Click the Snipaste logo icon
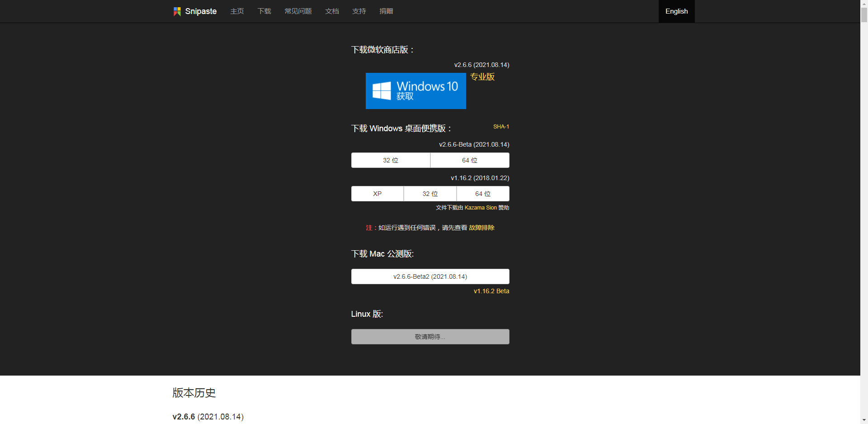The image size is (868, 424). tap(177, 11)
